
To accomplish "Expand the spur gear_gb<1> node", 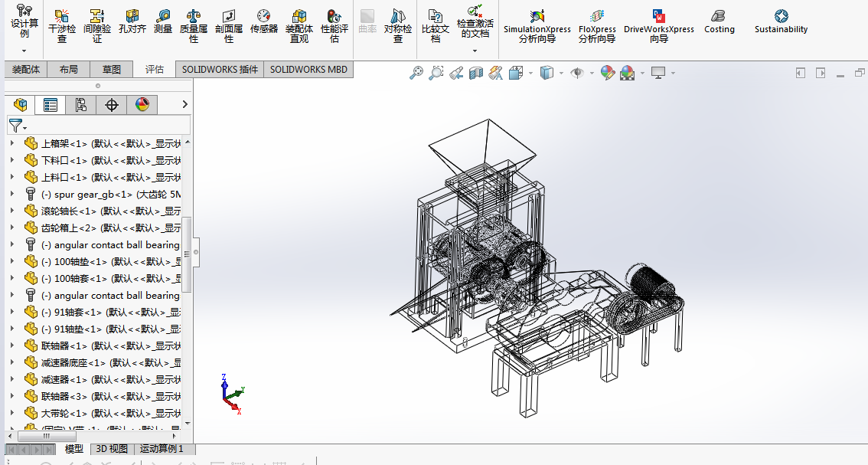I will (x=12, y=194).
